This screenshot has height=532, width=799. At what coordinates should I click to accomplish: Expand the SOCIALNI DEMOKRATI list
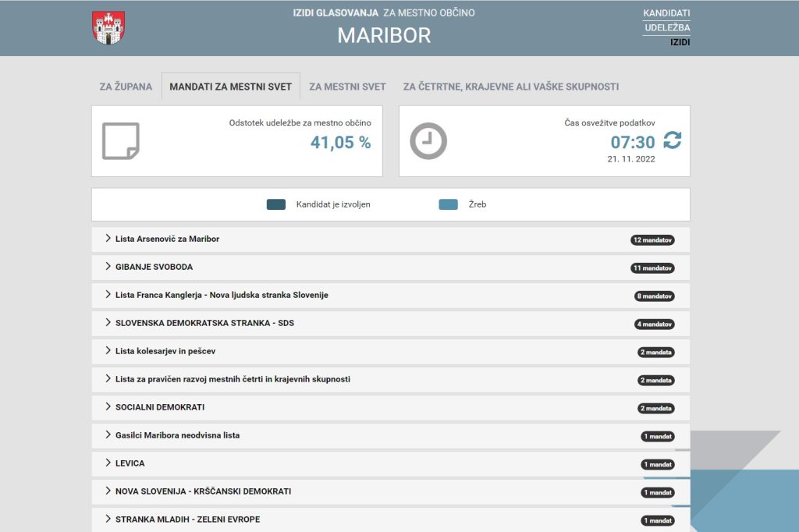point(160,407)
